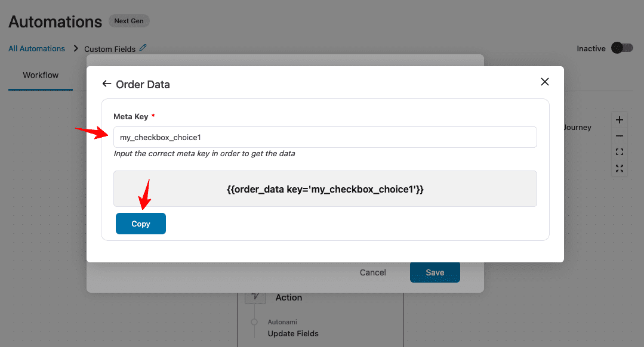Edit the Custom Fields name via pencil icon
This screenshot has width=644, height=347.
143,48
